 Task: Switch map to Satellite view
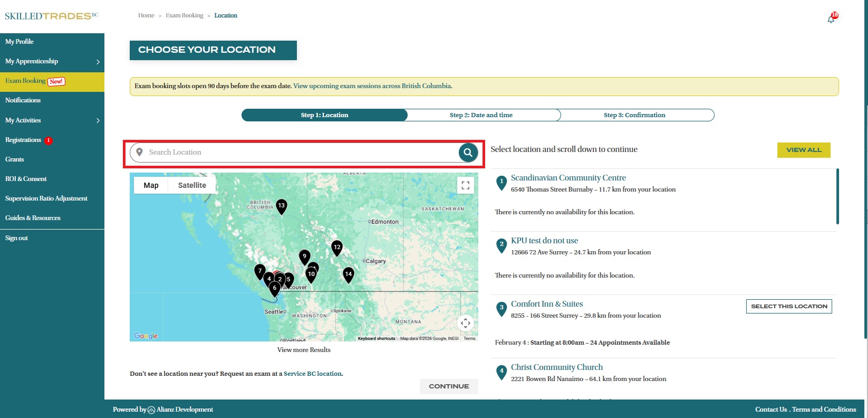point(192,185)
